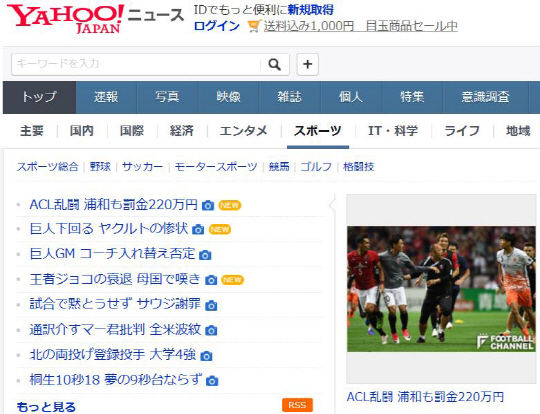The height and width of the screenshot is (414, 540).
Task: Open the 速報 tab in navigation bar
Action: tap(106, 97)
